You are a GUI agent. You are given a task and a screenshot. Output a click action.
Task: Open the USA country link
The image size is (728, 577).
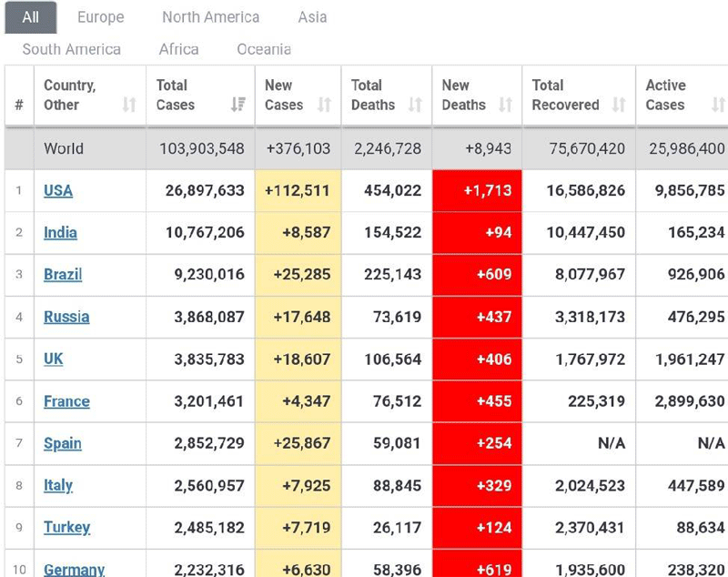coord(58,190)
